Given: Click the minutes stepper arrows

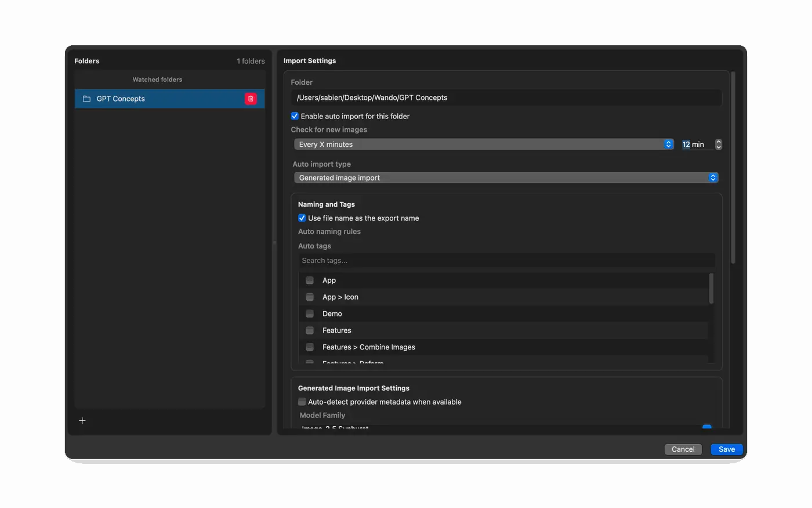Looking at the screenshot, I should 718,144.
